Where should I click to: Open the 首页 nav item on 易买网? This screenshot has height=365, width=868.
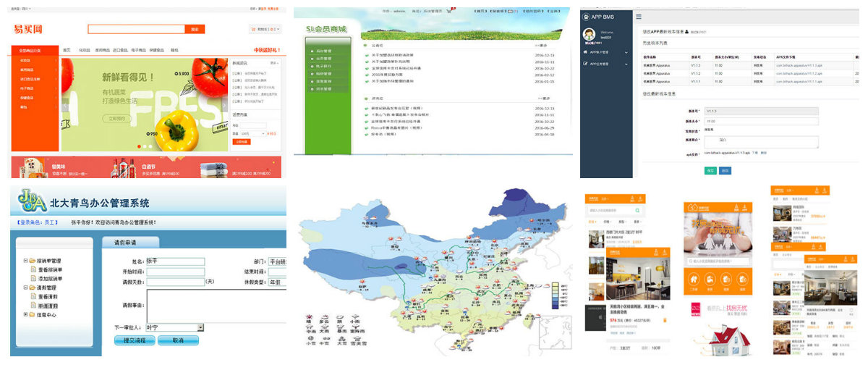(x=67, y=50)
